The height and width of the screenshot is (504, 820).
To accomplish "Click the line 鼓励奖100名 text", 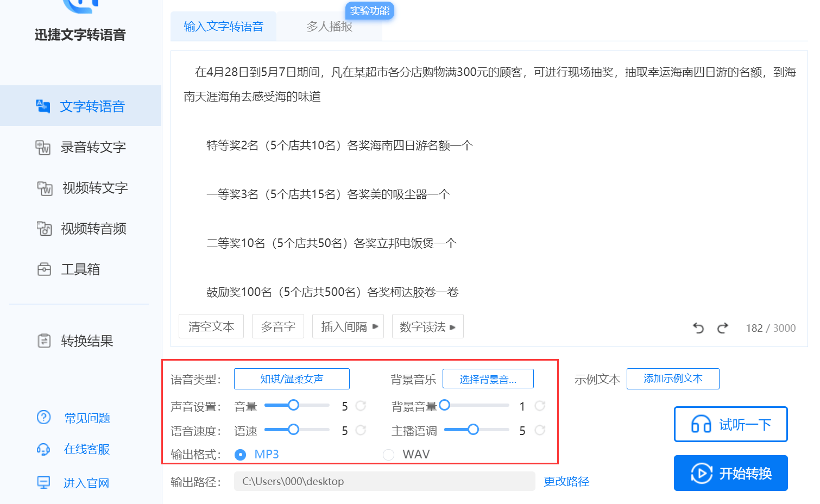I will click(332, 292).
